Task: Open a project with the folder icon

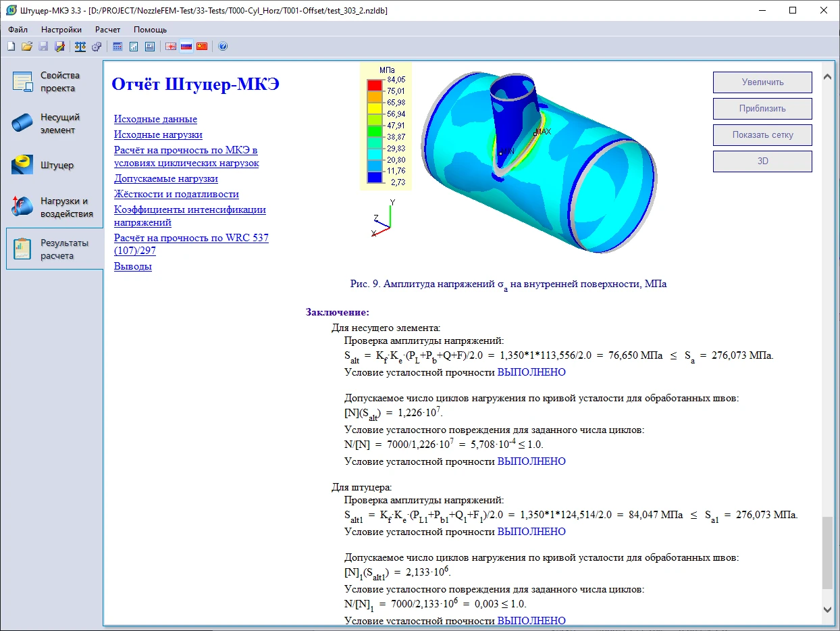Action: 27,47
